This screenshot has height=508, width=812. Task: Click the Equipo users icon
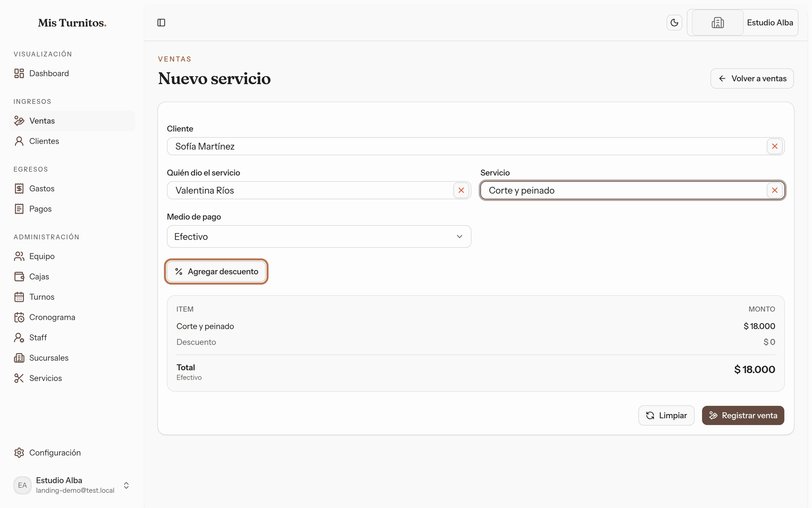[x=19, y=256]
